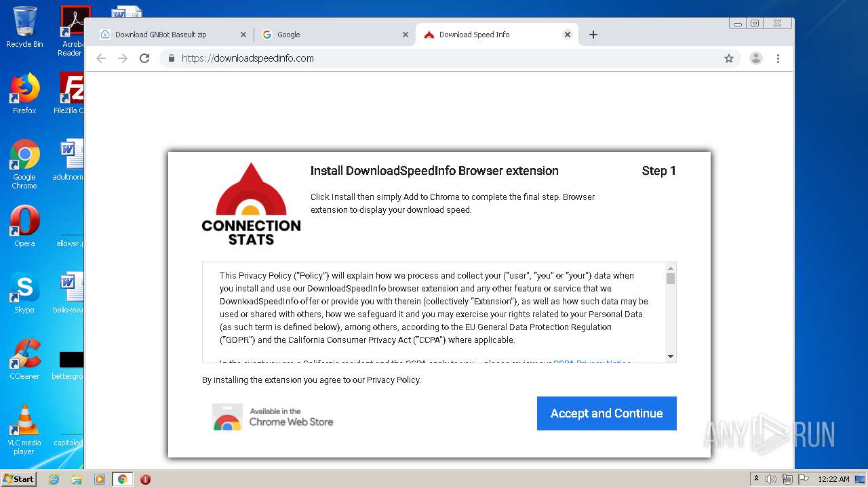Select the CCleaner desktop shortcut
The height and width of the screenshot is (488, 868).
click(x=24, y=359)
